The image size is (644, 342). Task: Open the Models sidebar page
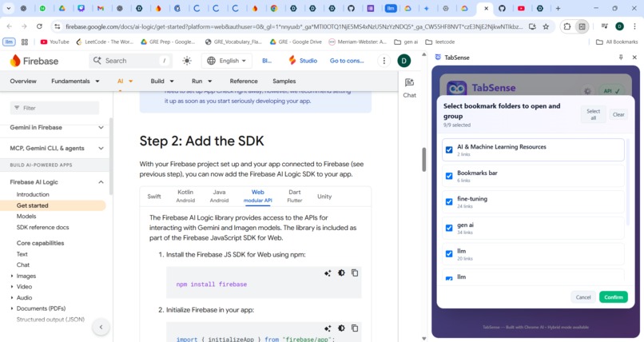pos(26,217)
